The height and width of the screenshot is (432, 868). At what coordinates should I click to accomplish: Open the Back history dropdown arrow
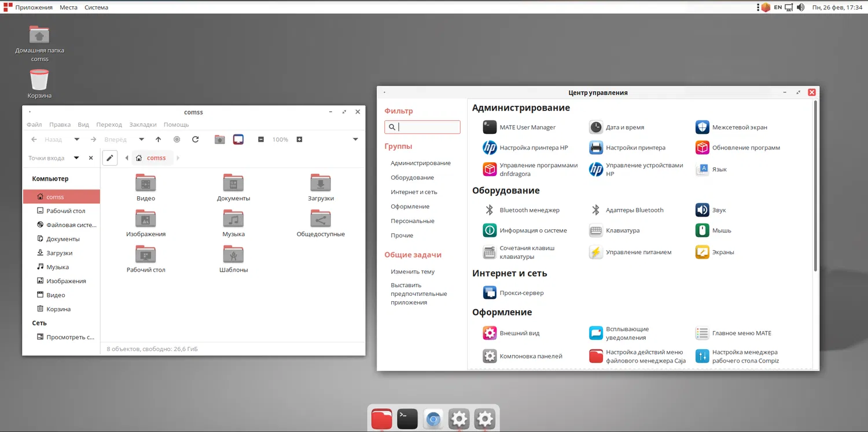click(x=76, y=140)
